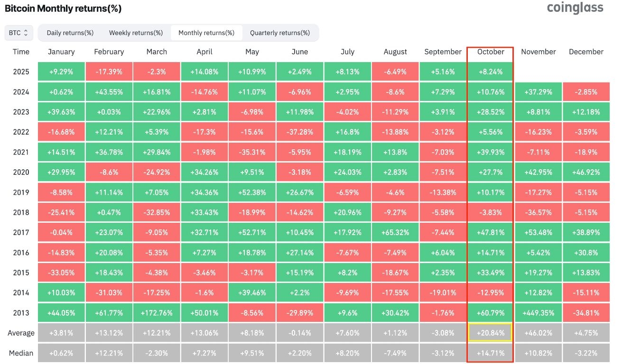Select the 2013 November cell showing +449.35%
Viewport: 622px width, 364px height.
[x=538, y=312]
